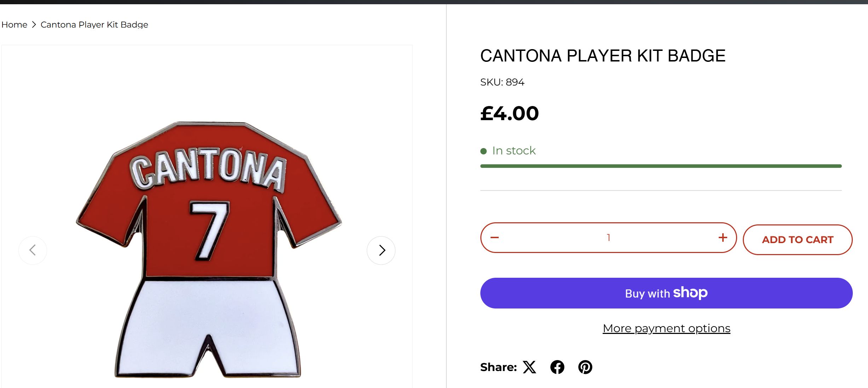This screenshot has width=868, height=388.
Task: Advance to the next product image
Action: (381, 250)
